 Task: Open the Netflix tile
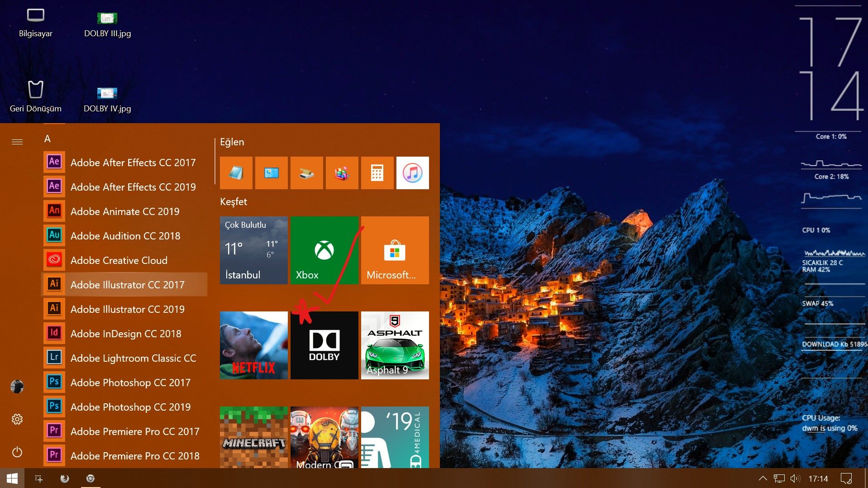[x=254, y=345]
